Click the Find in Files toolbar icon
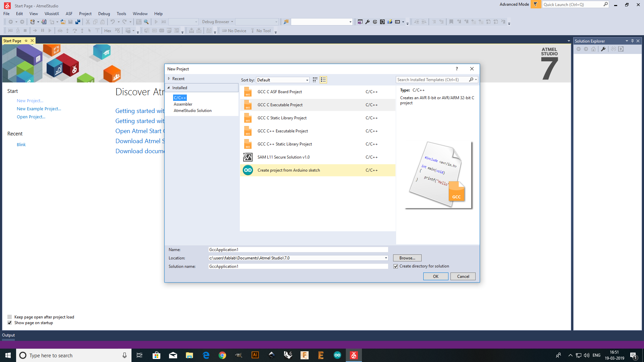This screenshot has width=644, height=362. click(x=146, y=22)
